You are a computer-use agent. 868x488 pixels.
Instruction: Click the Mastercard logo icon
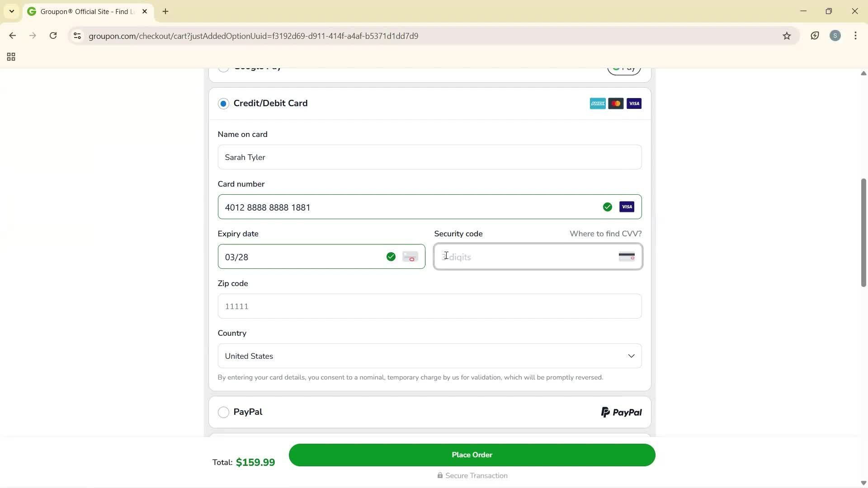[x=616, y=103]
